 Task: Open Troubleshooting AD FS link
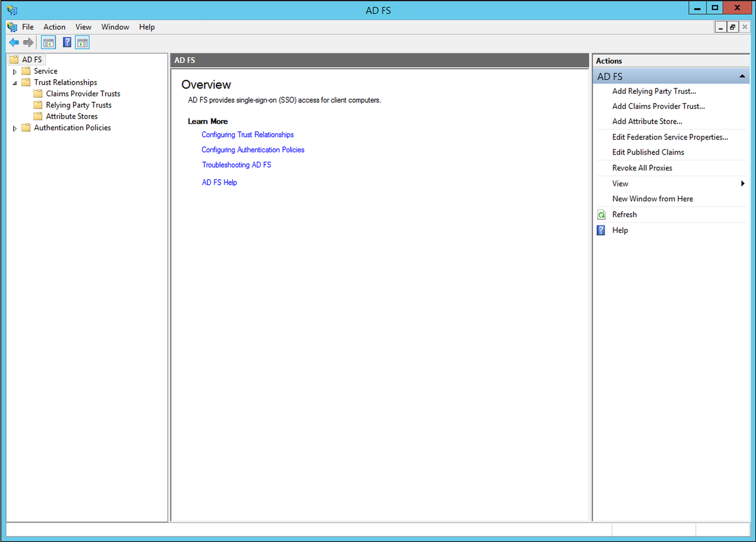click(236, 165)
